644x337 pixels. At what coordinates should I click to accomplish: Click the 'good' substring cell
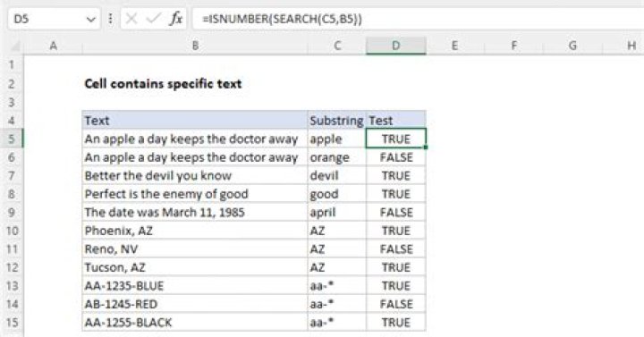point(337,194)
